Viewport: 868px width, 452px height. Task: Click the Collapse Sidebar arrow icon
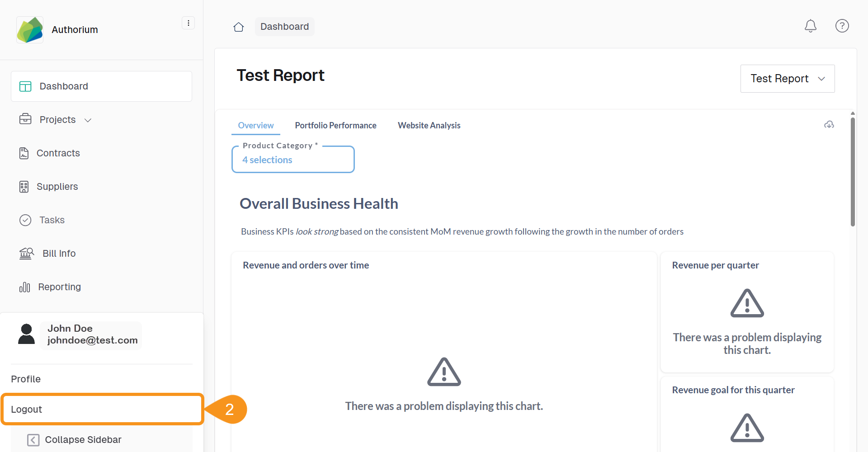(33, 440)
